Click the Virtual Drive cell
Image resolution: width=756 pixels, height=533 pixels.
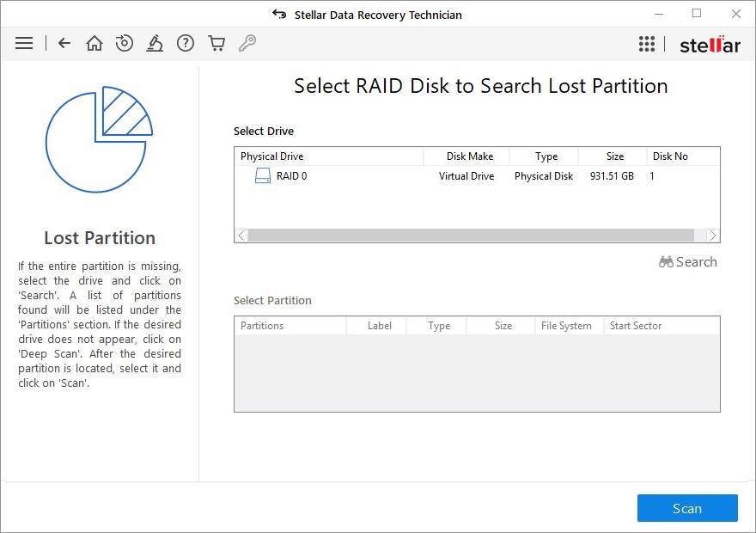[x=466, y=176]
